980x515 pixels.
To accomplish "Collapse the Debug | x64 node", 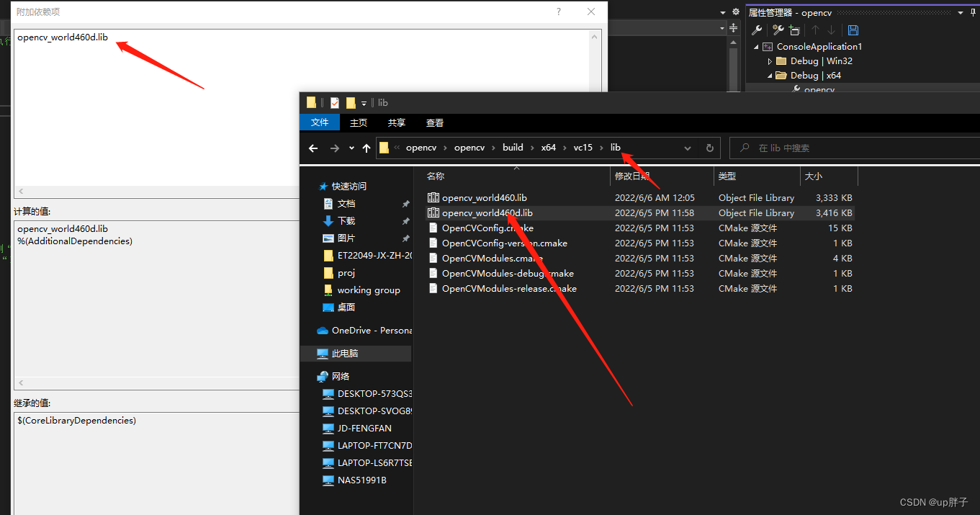I will click(770, 75).
